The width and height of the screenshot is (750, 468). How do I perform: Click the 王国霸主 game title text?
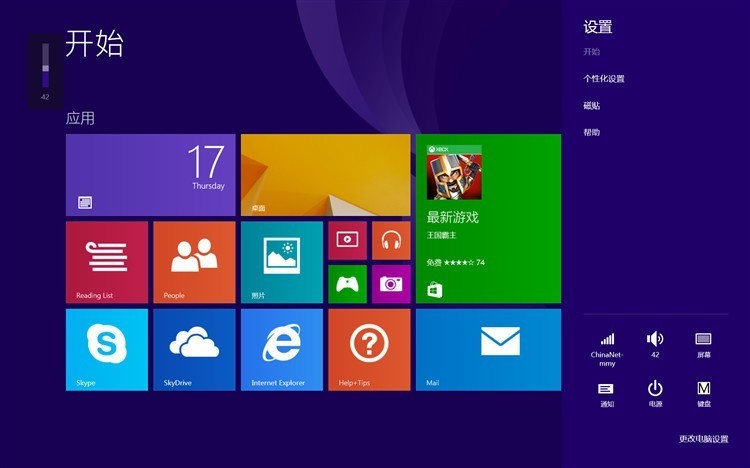tap(441, 235)
